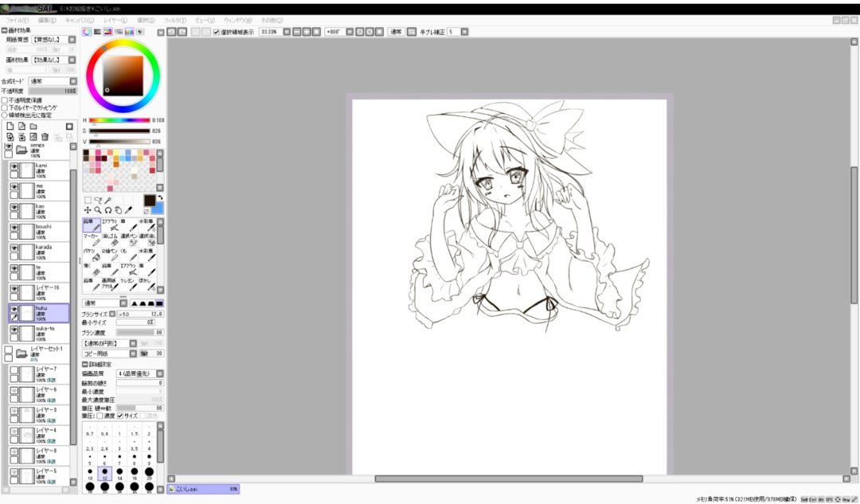Choose the マーカー marker tool

pyautogui.click(x=92, y=240)
